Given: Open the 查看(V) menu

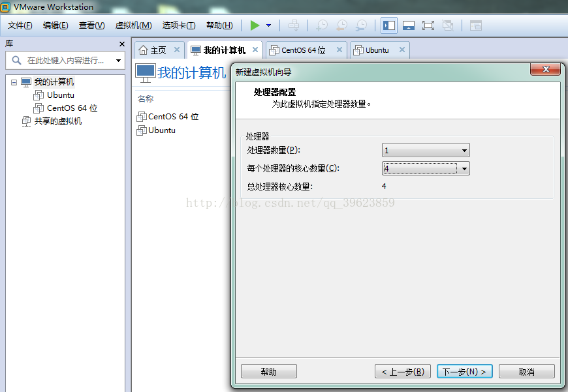Looking at the screenshot, I should (x=91, y=25).
